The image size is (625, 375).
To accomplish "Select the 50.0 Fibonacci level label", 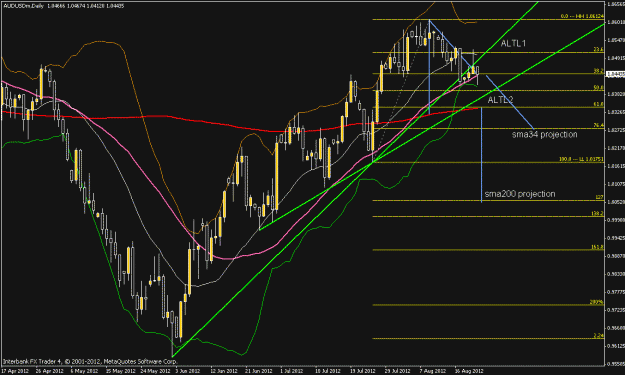I will [598, 87].
